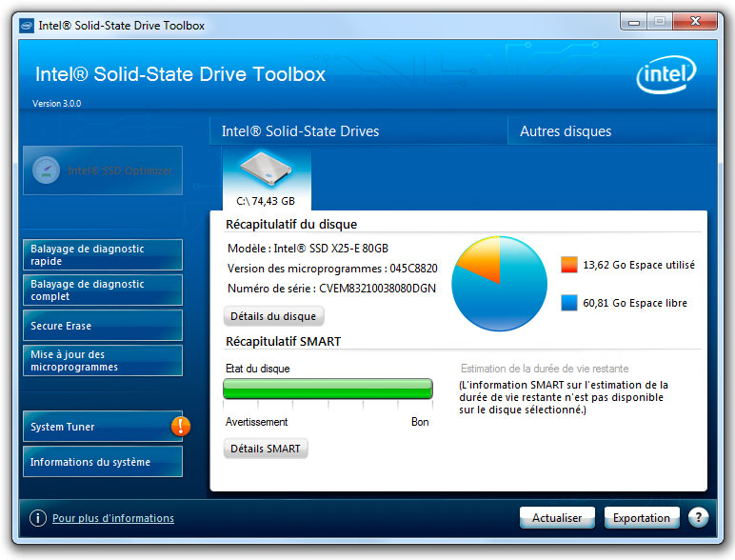Viewport: 735px width, 560px height.
Task: Open the Pour plus d'informations link
Action: pyautogui.click(x=113, y=518)
